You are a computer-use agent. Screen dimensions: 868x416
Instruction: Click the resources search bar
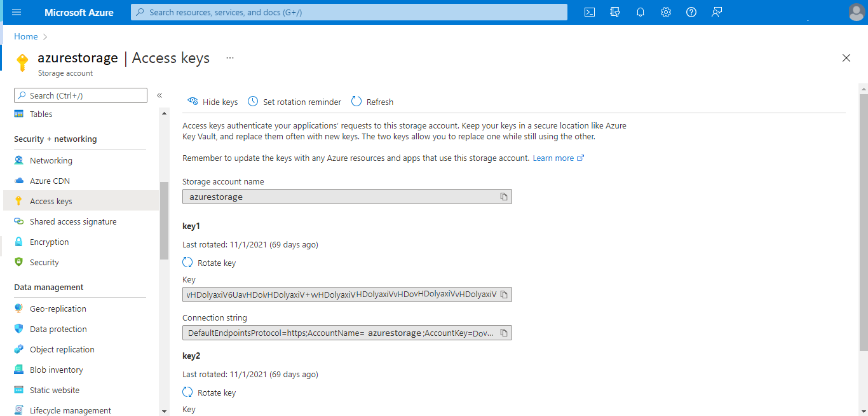[x=348, y=11]
